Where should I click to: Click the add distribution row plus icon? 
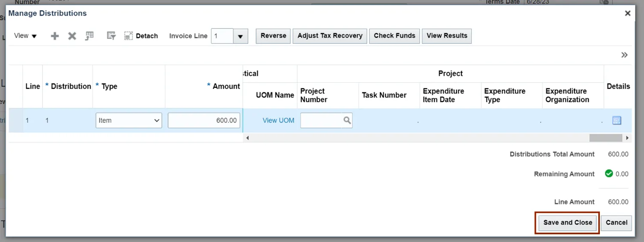click(55, 36)
